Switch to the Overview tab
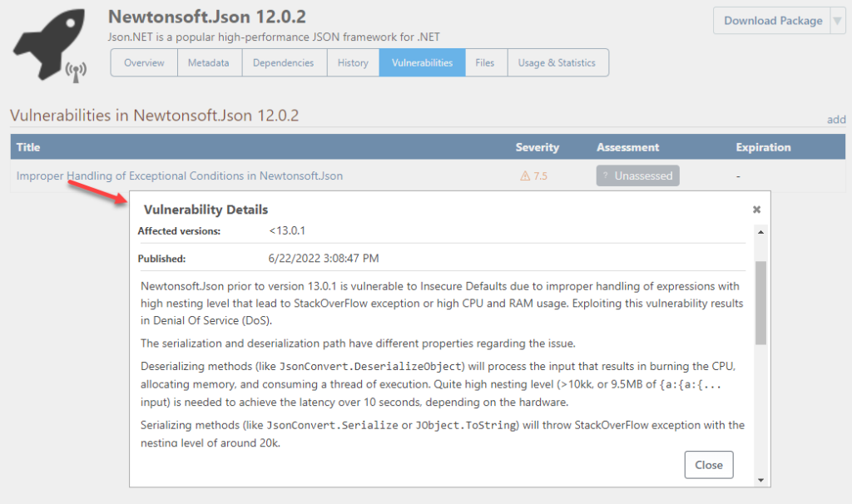 pyautogui.click(x=143, y=62)
